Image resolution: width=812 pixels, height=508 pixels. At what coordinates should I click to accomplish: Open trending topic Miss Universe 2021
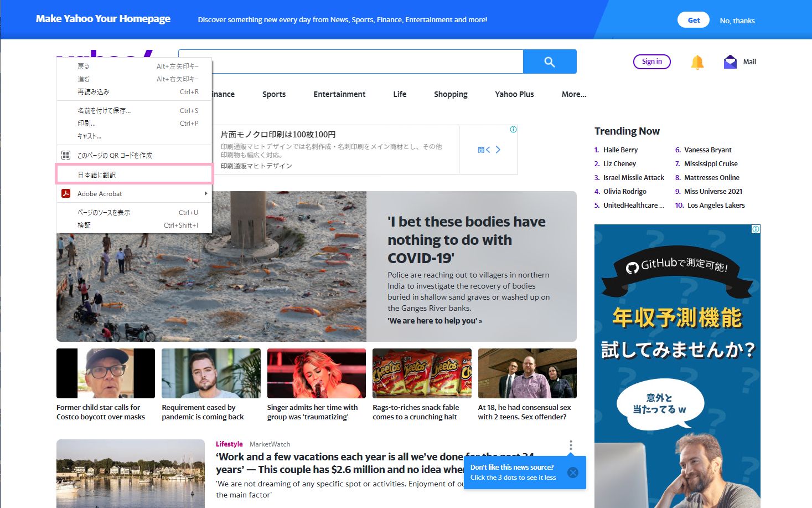pos(713,191)
